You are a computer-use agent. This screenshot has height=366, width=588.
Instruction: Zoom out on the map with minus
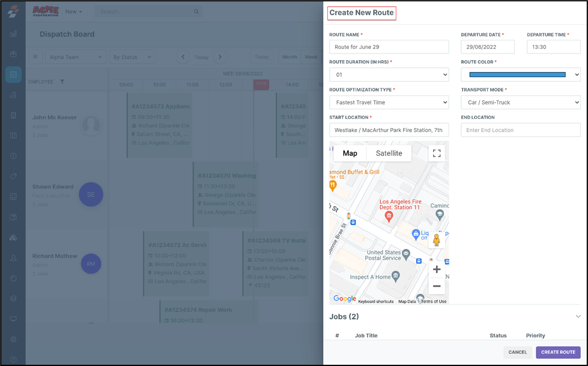click(x=437, y=286)
